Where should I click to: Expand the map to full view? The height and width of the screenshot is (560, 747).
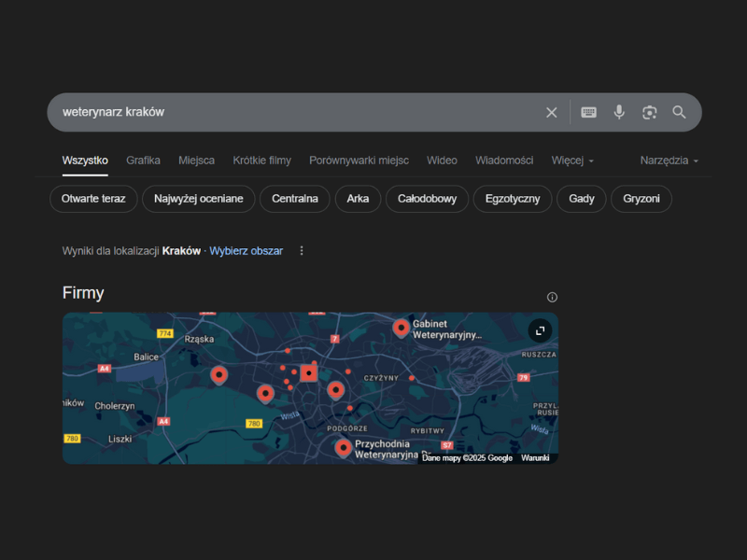(x=540, y=330)
